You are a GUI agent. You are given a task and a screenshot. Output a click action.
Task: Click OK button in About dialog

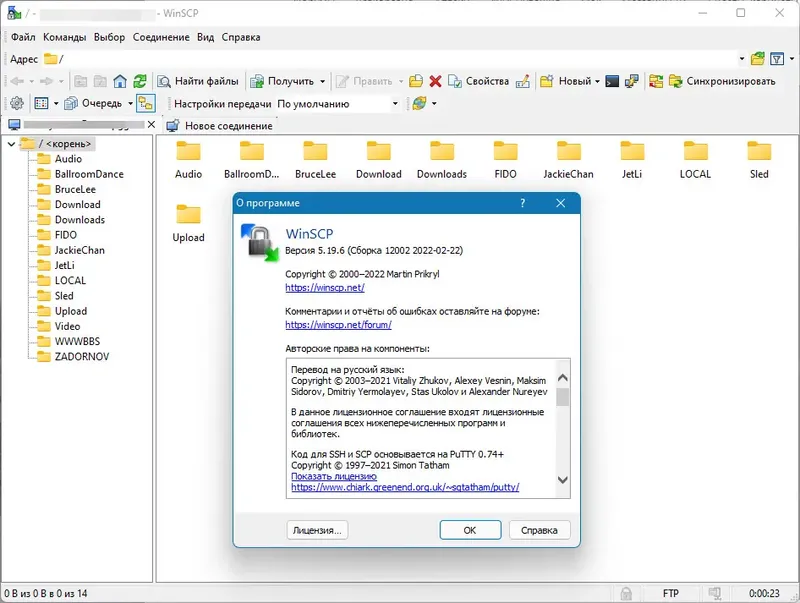coord(470,530)
